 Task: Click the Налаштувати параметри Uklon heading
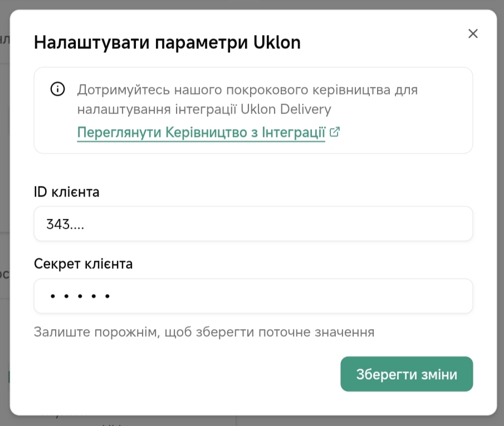pyautogui.click(x=167, y=43)
